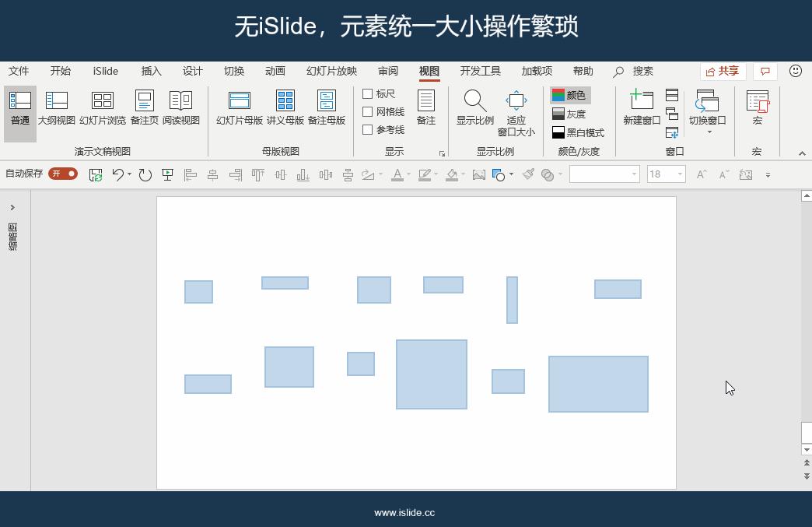Open the 动画 Animations tab
812x527 pixels.
[275, 71]
